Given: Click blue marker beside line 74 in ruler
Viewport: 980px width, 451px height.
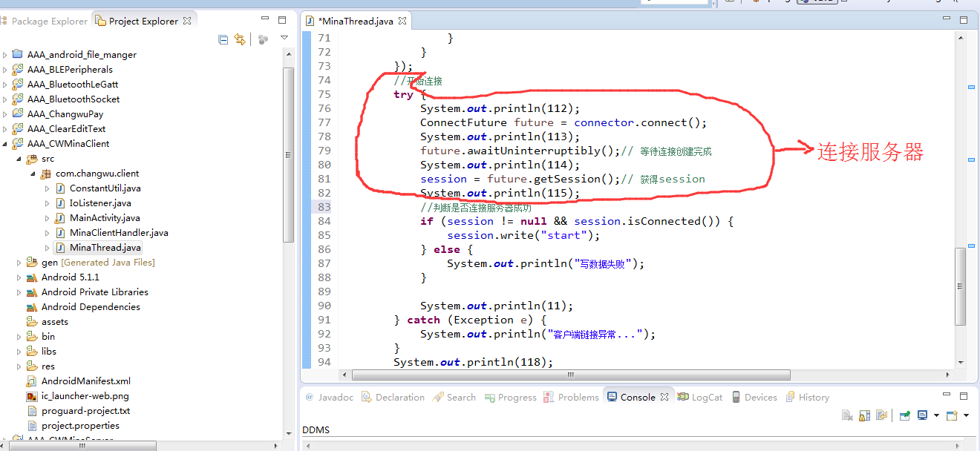Looking at the screenshot, I should pos(971,87).
